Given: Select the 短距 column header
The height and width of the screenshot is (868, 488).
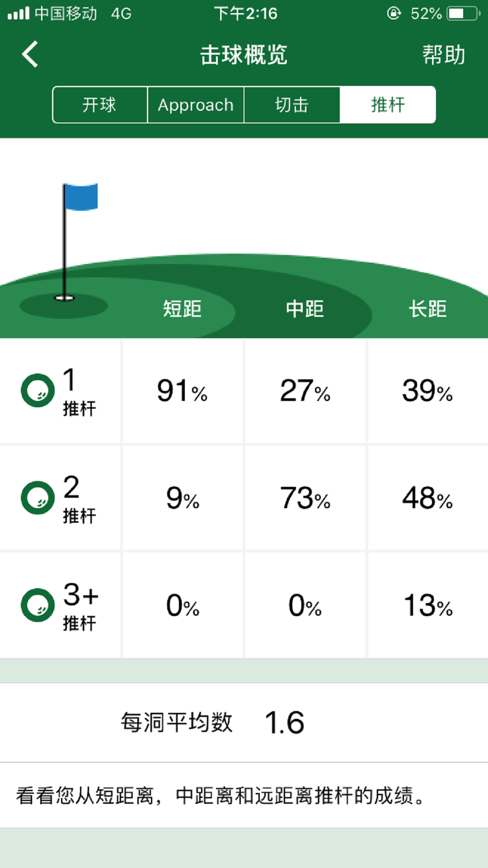Looking at the screenshot, I should [182, 309].
